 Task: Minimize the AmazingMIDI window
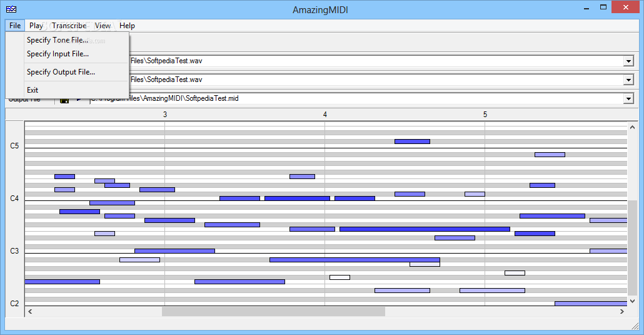click(x=587, y=8)
